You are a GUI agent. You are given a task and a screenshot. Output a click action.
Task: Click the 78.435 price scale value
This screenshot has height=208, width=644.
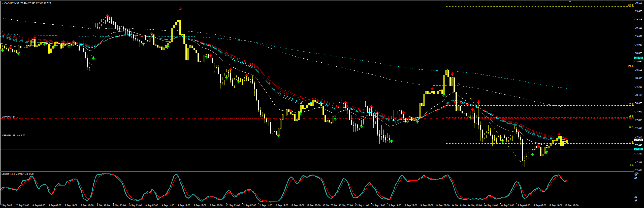[638, 78]
